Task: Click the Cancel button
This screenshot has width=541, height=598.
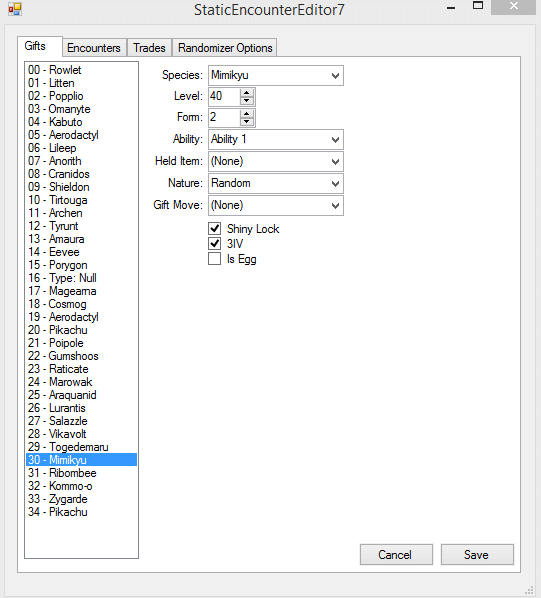Action: point(396,555)
